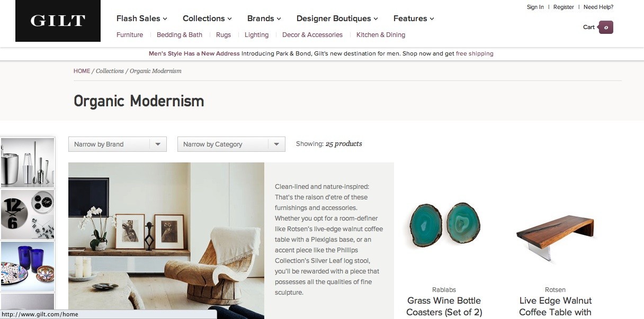
Task: Open the Narrow by Brand filter
Action: tap(117, 144)
